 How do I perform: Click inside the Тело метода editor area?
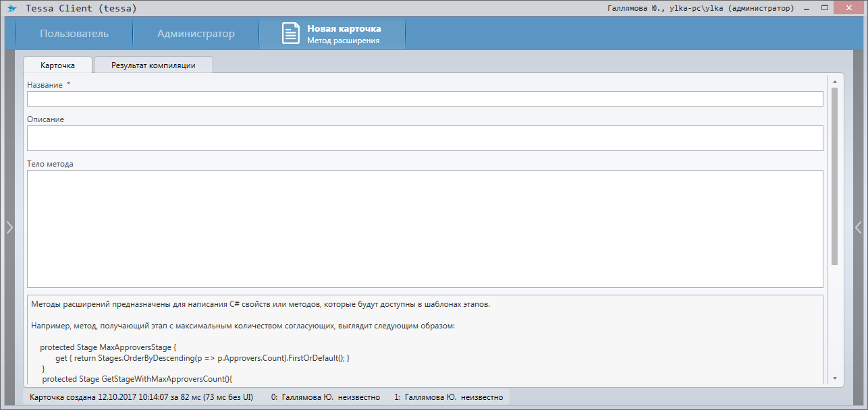point(425,229)
